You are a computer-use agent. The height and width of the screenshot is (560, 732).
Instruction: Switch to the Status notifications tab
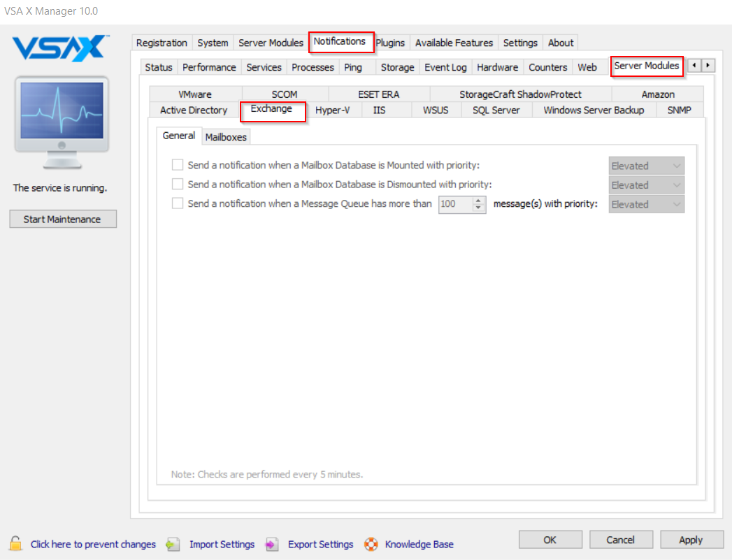click(x=159, y=67)
